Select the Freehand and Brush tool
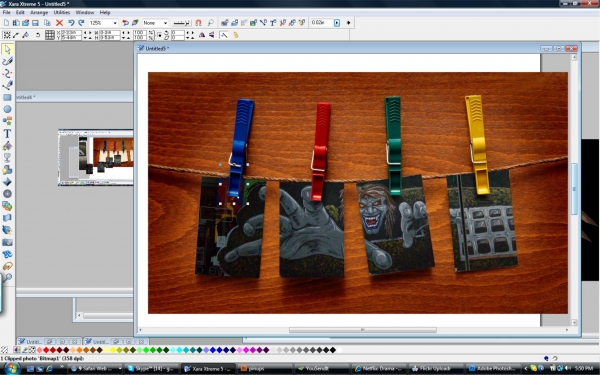This screenshot has width=600, height=375. (7, 61)
